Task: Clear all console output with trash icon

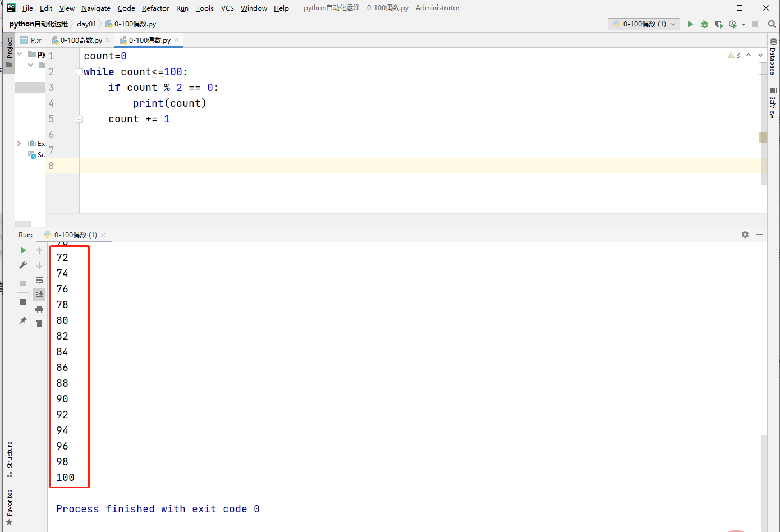Action: (39, 324)
